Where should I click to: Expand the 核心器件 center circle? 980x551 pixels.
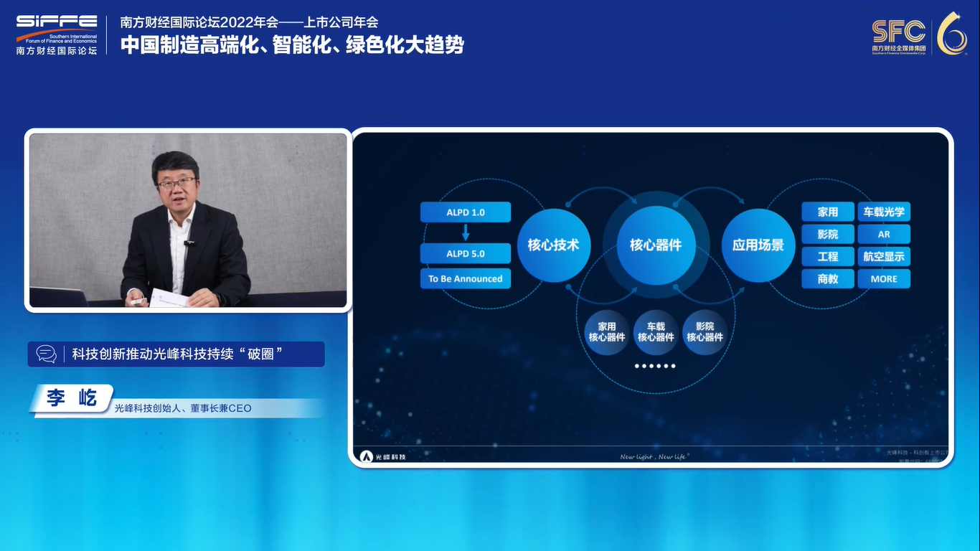pos(655,245)
